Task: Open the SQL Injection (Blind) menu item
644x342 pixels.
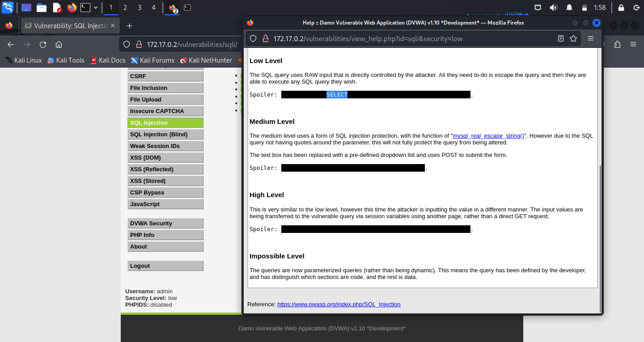Action: click(x=165, y=135)
